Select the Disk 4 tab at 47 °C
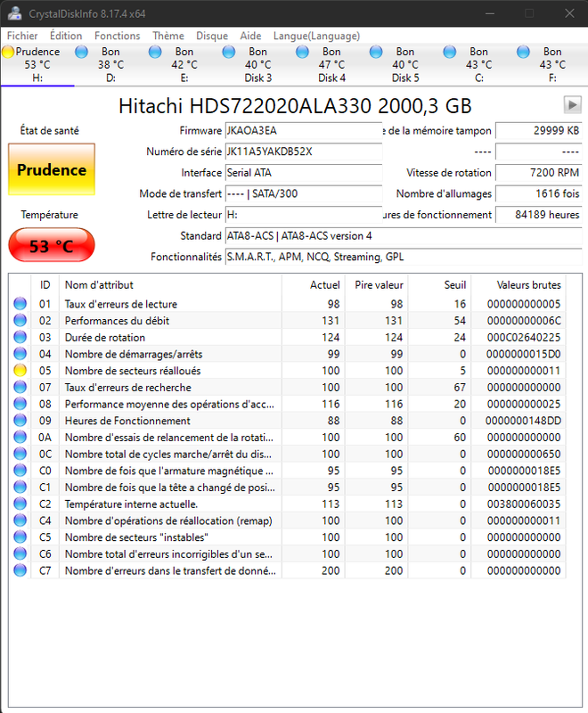The height and width of the screenshot is (713, 588). tap(331, 64)
